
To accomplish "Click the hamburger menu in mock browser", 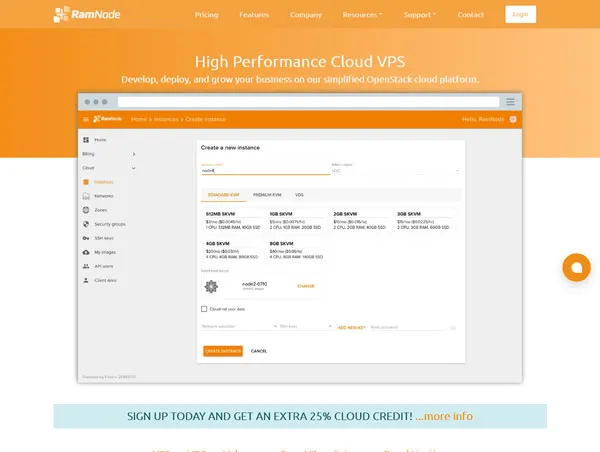I will 510,102.
